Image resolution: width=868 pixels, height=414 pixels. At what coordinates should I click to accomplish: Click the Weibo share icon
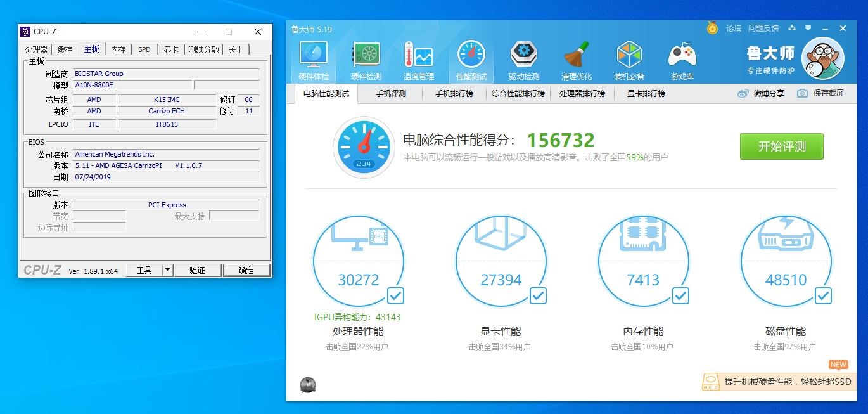click(743, 94)
